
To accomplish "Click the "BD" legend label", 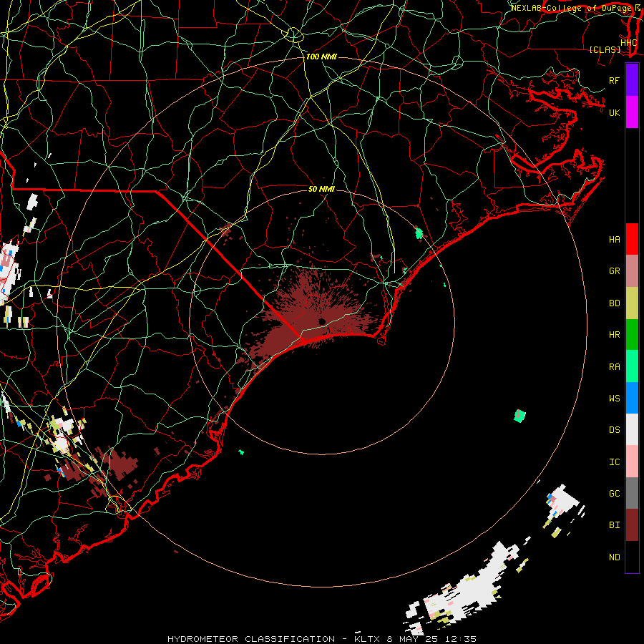I will (614, 303).
